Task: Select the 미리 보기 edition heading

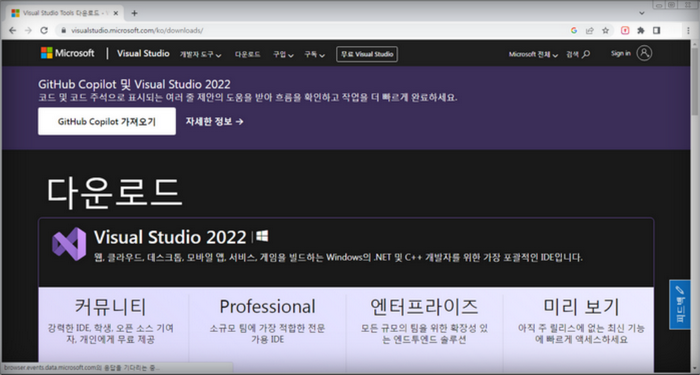Action: coord(581,307)
